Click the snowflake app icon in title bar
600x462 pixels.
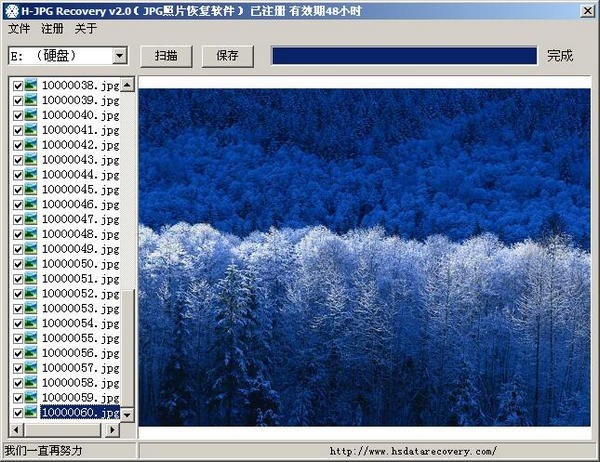pyautogui.click(x=12, y=11)
